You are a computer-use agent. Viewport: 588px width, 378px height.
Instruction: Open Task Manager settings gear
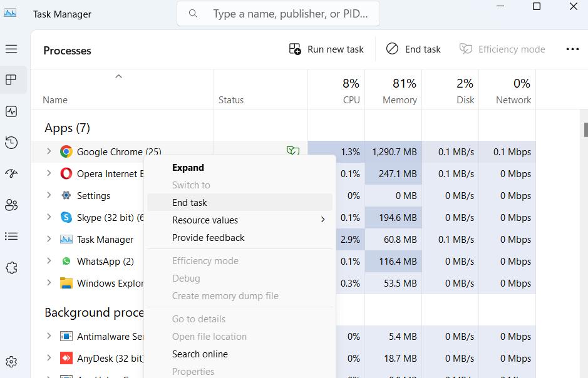pyautogui.click(x=11, y=362)
